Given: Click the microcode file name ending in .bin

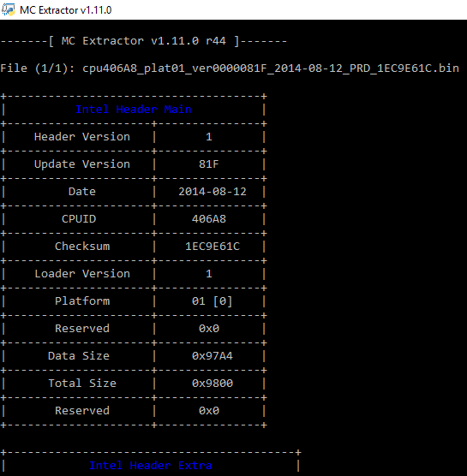Looking at the screenshot, I should pos(271,68).
